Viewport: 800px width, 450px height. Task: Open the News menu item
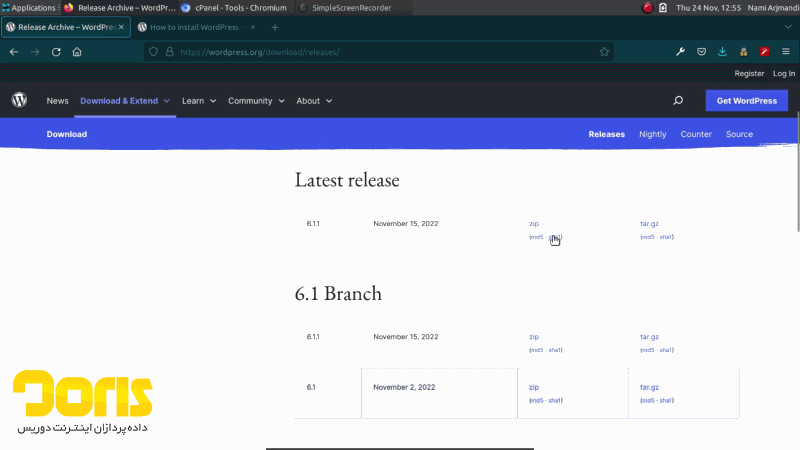click(x=57, y=101)
